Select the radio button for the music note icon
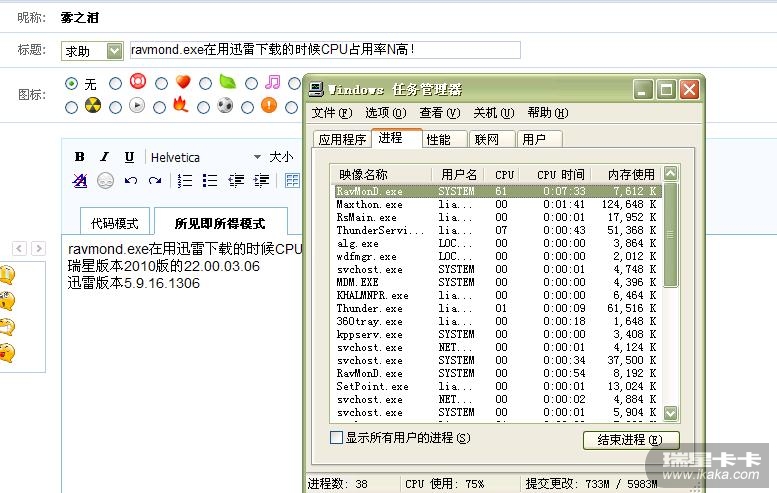This screenshot has width=777, height=493. (x=251, y=83)
